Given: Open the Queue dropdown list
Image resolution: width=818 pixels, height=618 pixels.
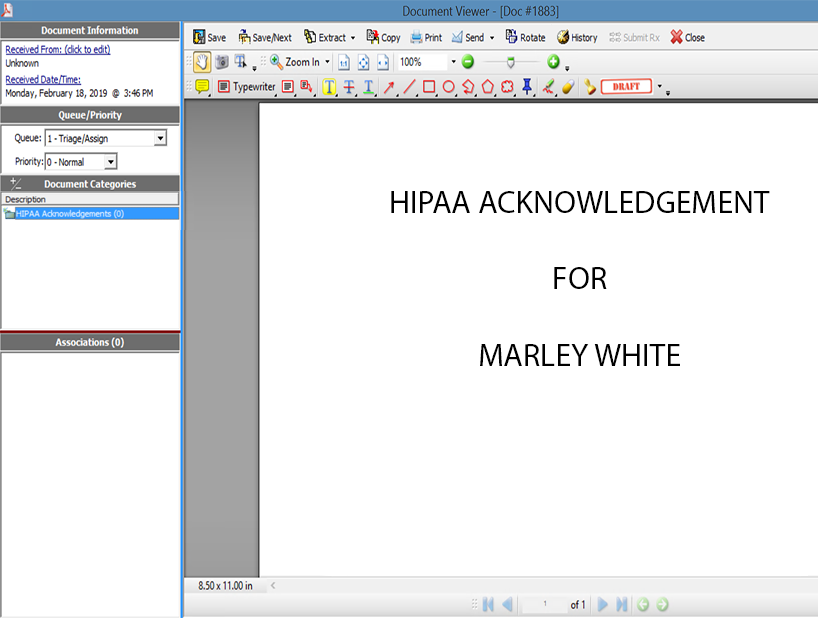Looking at the screenshot, I should tap(160, 139).
